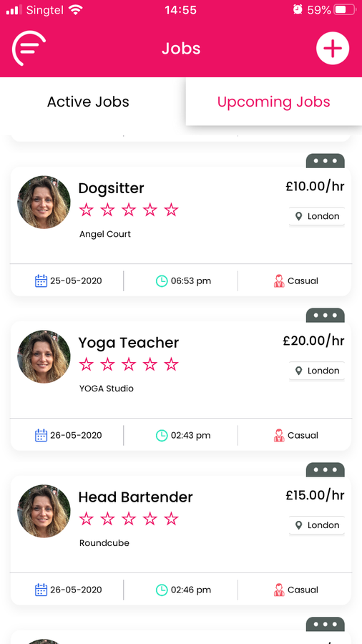Image resolution: width=362 pixels, height=644 pixels.
Task: Click calendar icon on Yoga Teacher card
Action: [41, 435]
